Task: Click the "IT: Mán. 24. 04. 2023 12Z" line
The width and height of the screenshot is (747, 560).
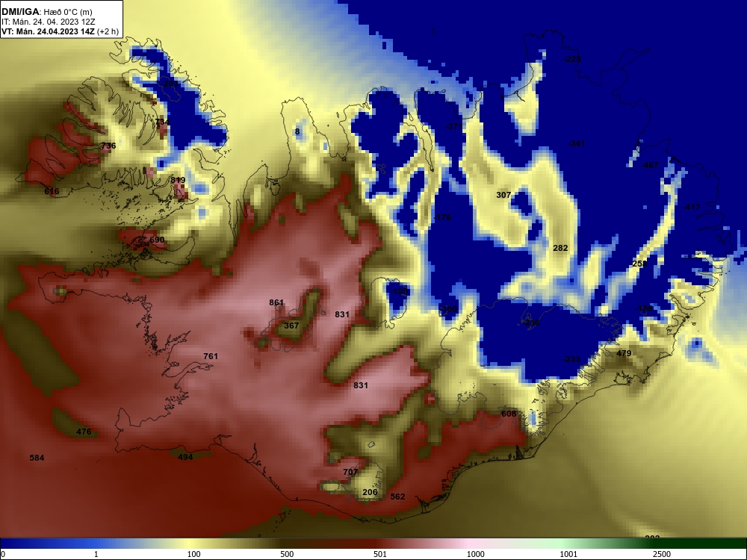Action: coord(48,22)
